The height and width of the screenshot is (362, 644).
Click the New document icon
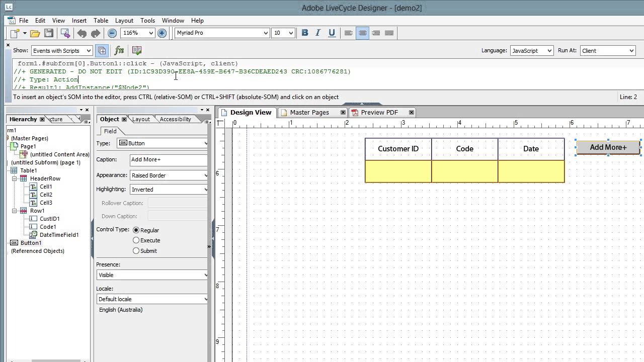click(15, 33)
